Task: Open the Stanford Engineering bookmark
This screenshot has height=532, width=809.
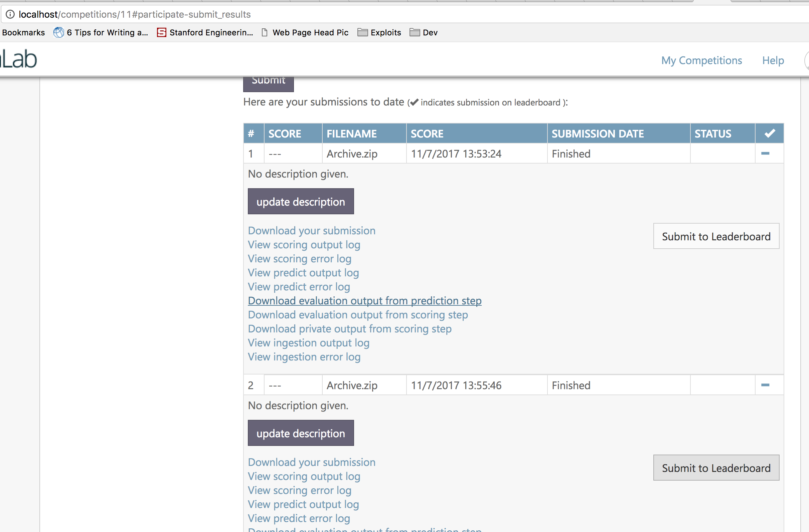Action: click(205, 32)
